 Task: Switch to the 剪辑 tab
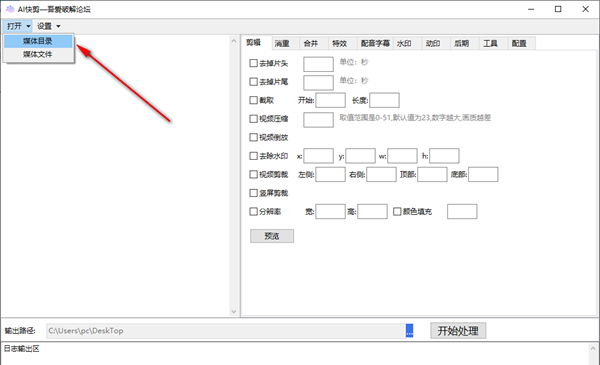[x=253, y=43]
